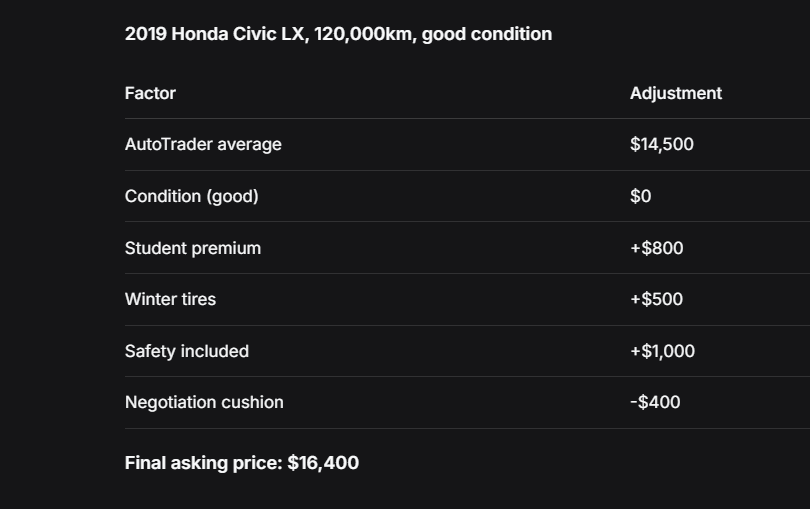This screenshot has height=509, width=810.
Task: Click the -$400 adjustment value
Action: click(655, 402)
